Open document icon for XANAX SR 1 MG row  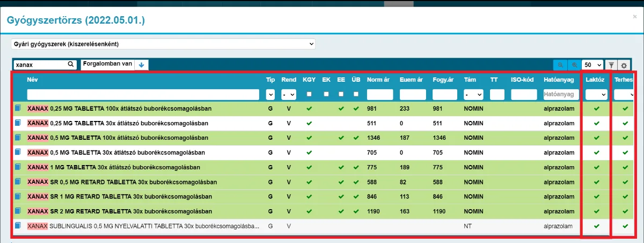point(18,197)
